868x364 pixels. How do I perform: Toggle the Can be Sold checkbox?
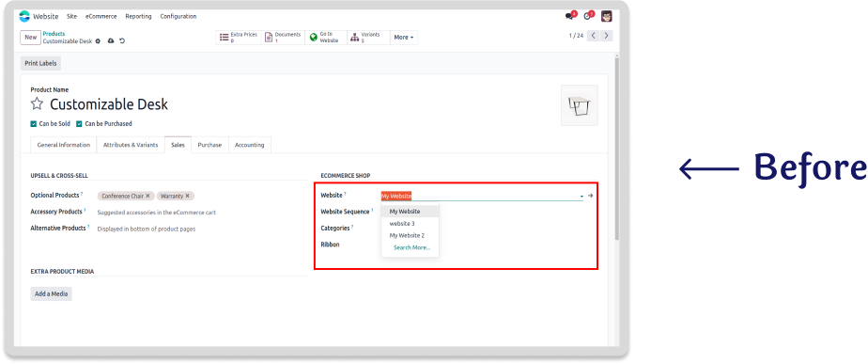pos(34,123)
